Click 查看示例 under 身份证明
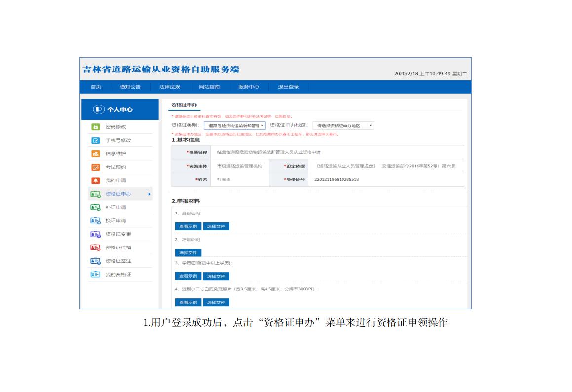The image size is (572, 392). [x=188, y=227]
